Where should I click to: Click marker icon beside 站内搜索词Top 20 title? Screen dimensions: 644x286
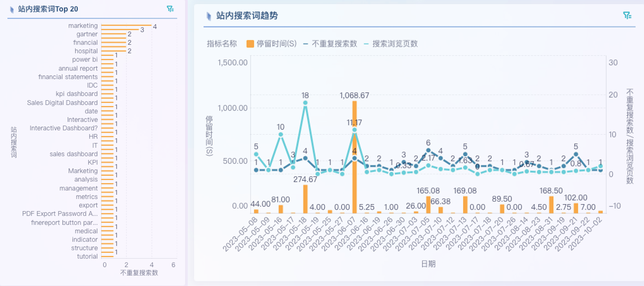(x=12, y=10)
